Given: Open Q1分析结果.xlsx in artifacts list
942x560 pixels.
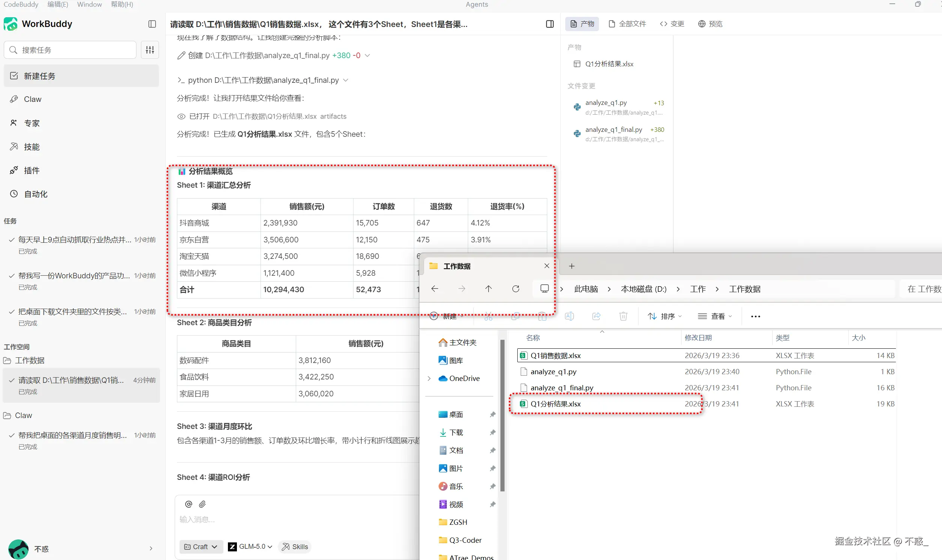Looking at the screenshot, I should coord(609,64).
